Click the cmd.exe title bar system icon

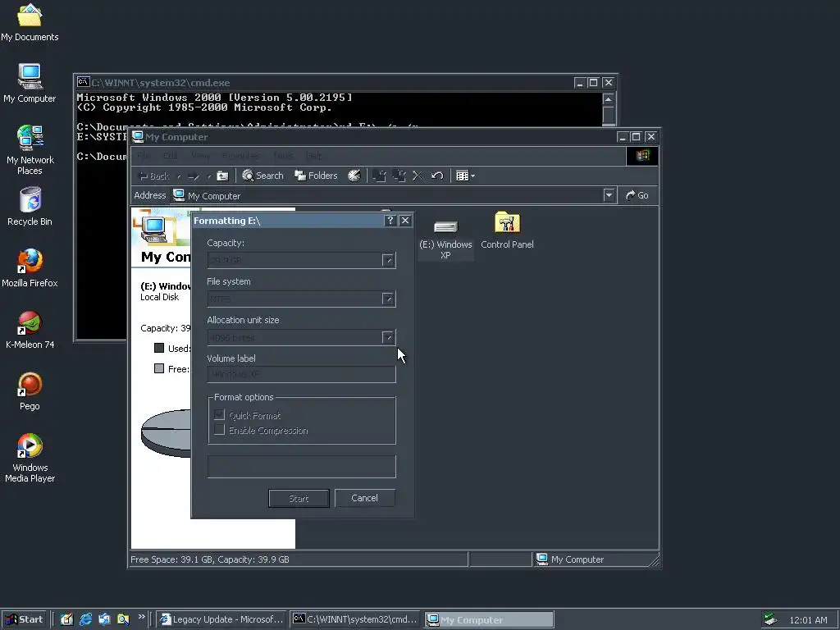point(83,82)
